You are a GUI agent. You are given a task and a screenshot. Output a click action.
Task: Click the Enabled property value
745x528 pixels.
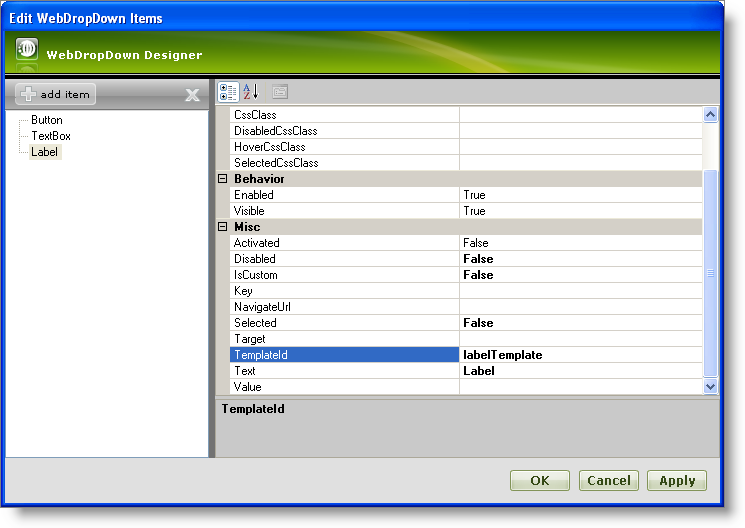[x=580, y=195]
